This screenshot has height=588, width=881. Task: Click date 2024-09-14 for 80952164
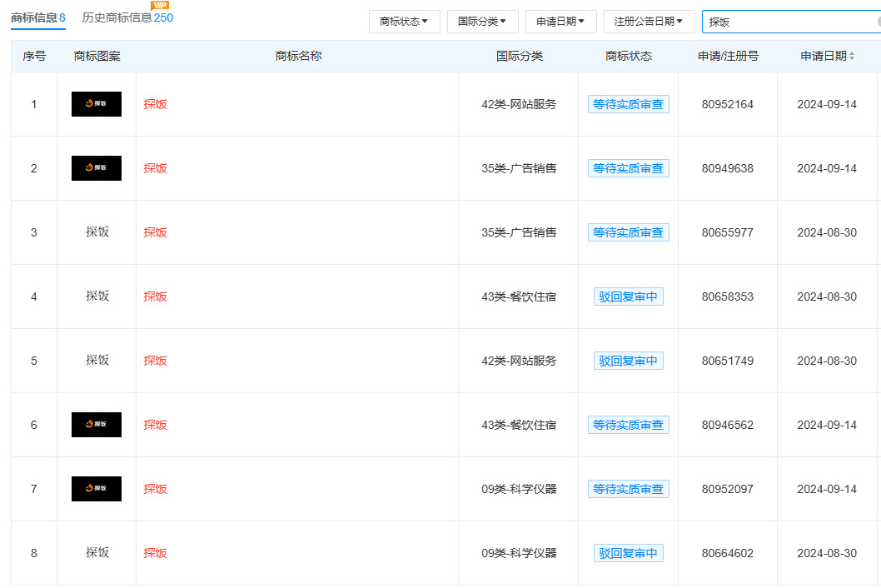coord(827,104)
